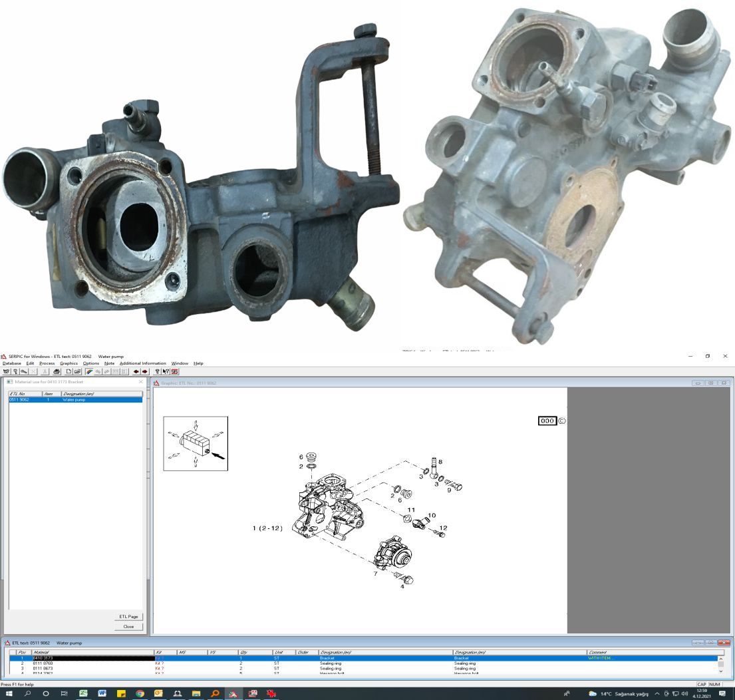Open Word from the taskbar
The height and width of the screenshot is (700, 735).
pos(102,693)
